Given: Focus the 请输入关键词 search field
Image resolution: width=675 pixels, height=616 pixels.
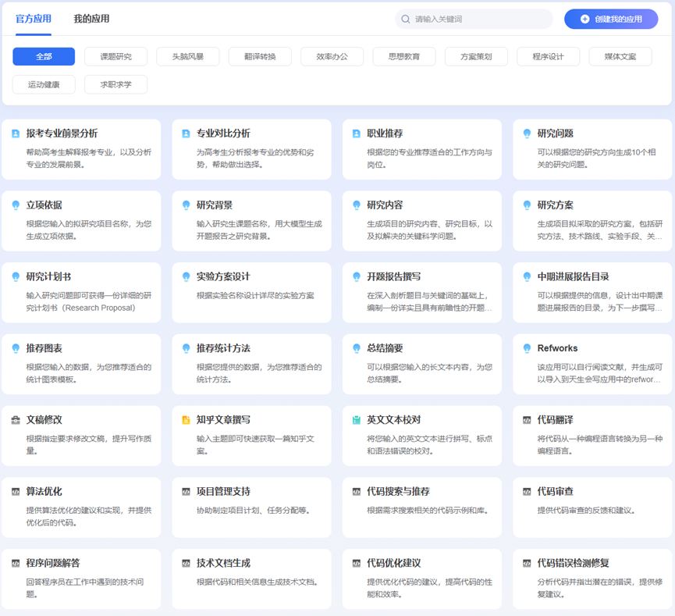Looking at the screenshot, I should coord(474,19).
